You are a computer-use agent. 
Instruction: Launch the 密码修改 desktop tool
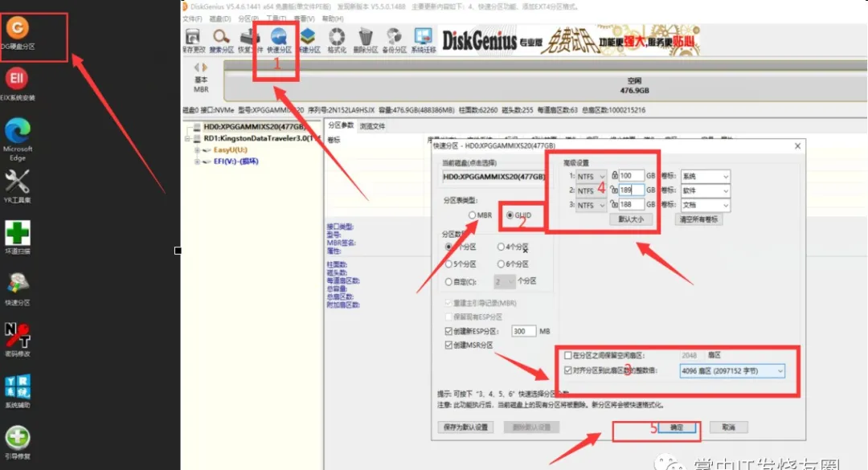(x=17, y=339)
